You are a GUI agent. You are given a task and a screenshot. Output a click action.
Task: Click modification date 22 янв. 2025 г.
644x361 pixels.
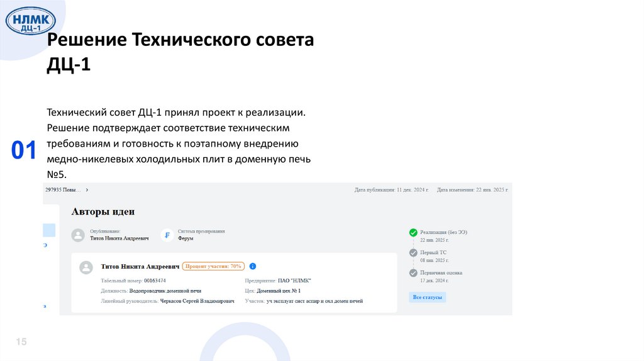492,190
